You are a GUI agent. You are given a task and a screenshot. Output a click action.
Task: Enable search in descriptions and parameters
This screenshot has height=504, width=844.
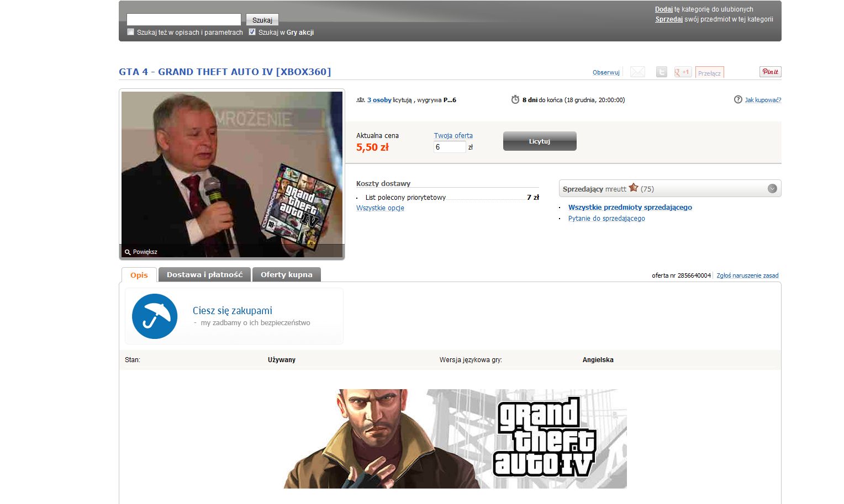click(x=131, y=32)
